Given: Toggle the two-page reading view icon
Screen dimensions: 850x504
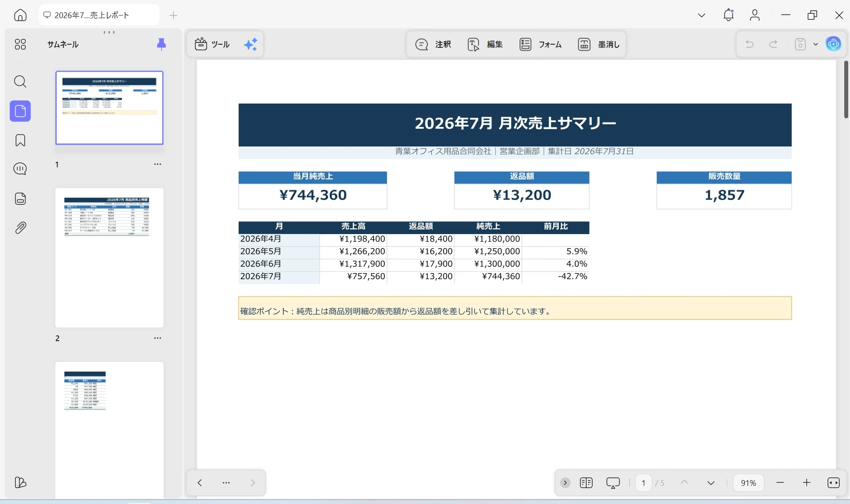Looking at the screenshot, I should point(586,483).
